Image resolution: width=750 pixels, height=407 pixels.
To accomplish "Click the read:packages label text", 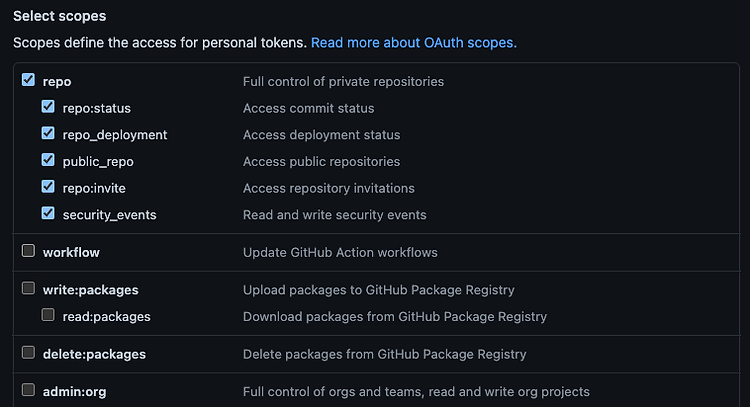I will click(107, 317).
